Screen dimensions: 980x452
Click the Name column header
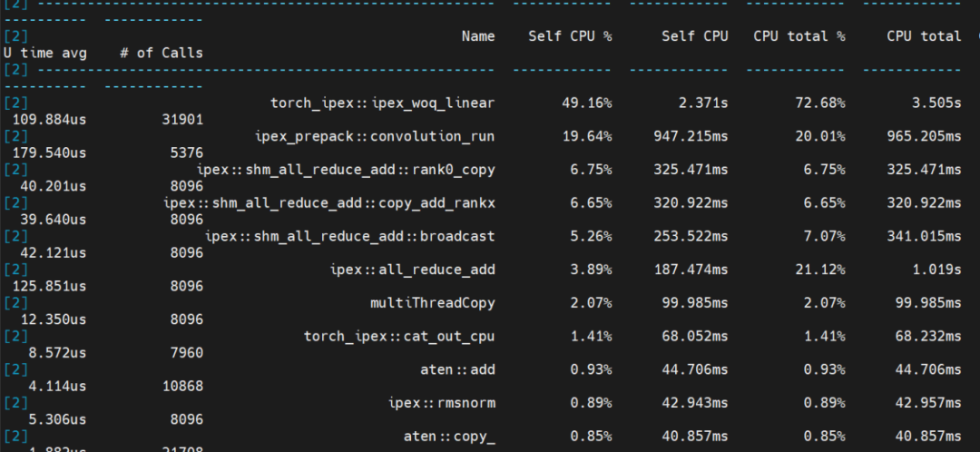click(477, 36)
